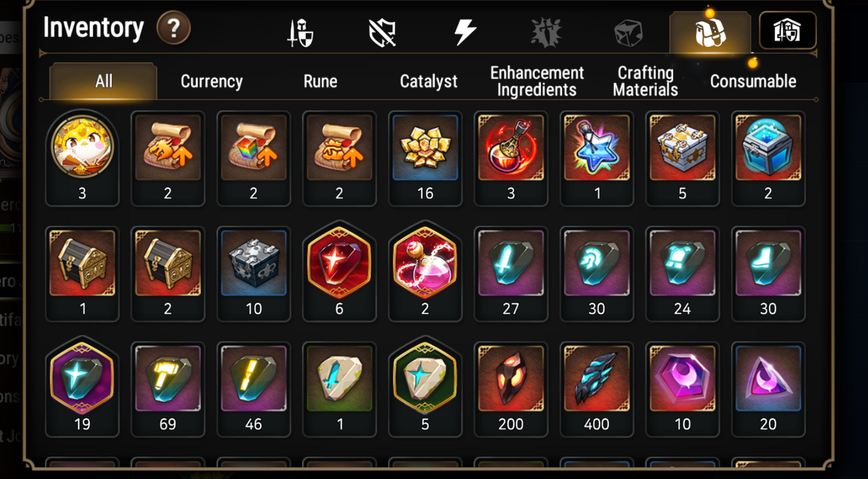This screenshot has width=868, height=479.
Task: Open the Enhancement Ingredients tab
Action: (537, 81)
